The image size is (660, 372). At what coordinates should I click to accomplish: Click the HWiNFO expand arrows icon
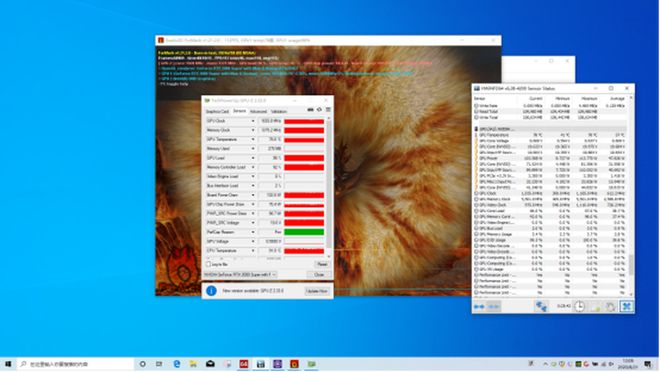[479, 306]
